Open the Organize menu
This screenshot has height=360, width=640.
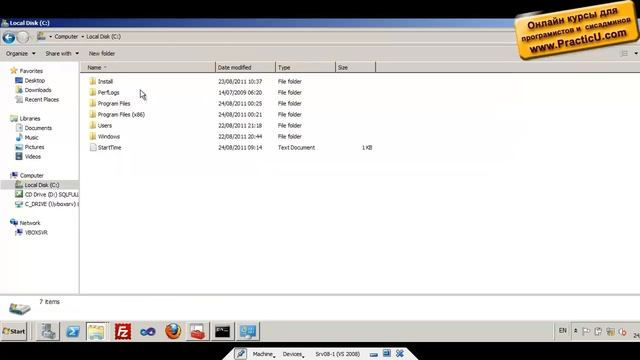click(20, 53)
